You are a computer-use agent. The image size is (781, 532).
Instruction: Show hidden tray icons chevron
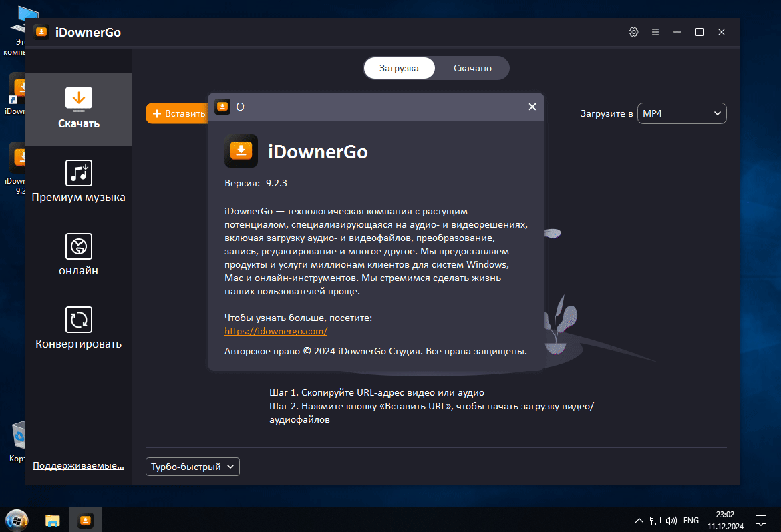pos(639,521)
